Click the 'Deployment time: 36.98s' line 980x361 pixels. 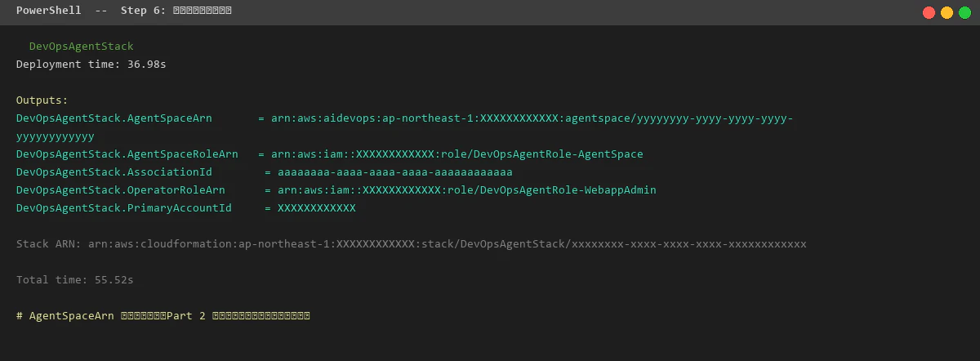click(91, 65)
